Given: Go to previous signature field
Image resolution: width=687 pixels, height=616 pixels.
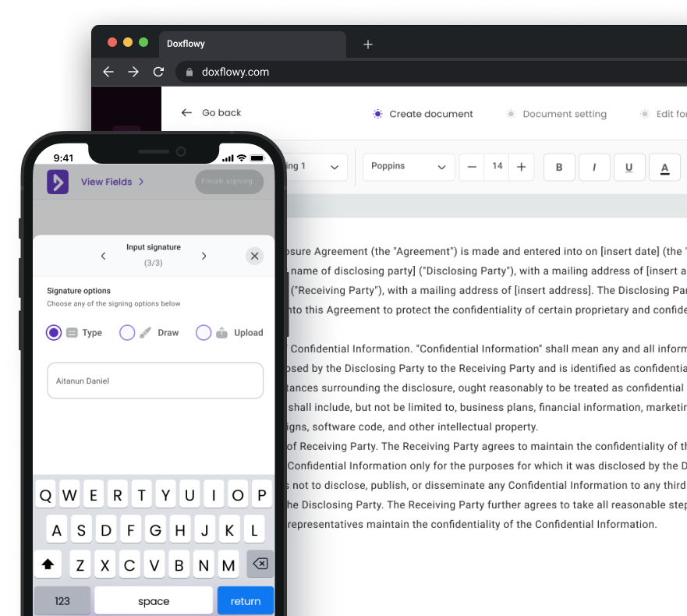Looking at the screenshot, I should click(x=104, y=256).
